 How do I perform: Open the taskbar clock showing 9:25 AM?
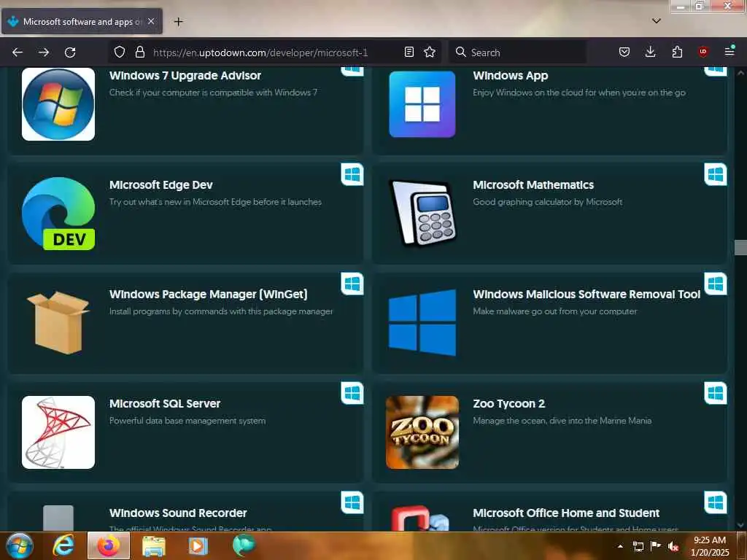pyautogui.click(x=710, y=546)
